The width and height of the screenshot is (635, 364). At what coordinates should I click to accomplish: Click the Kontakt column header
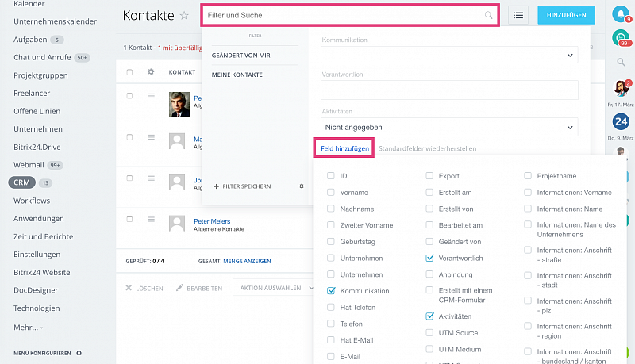pyautogui.click(x=182, y=72)
